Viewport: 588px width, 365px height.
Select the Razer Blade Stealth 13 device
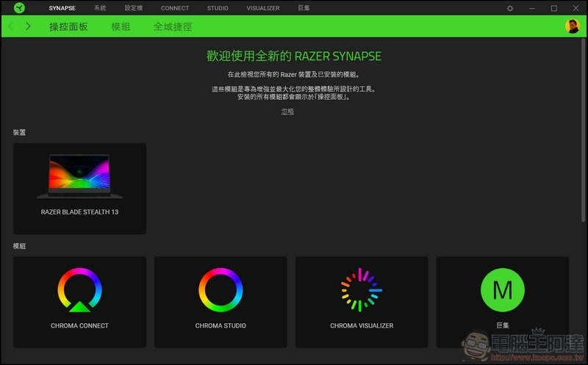coord(79,188)
